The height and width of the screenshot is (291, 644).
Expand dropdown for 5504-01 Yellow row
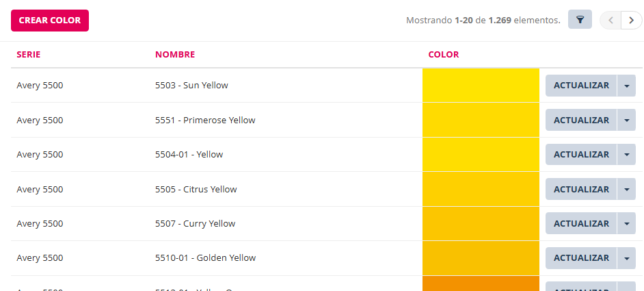coord(626,155)
